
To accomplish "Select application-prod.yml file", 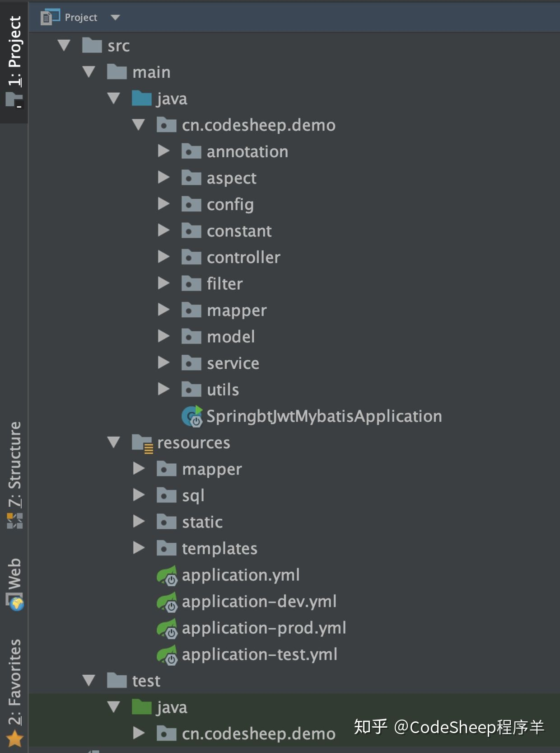I will (x=264, y=628).
